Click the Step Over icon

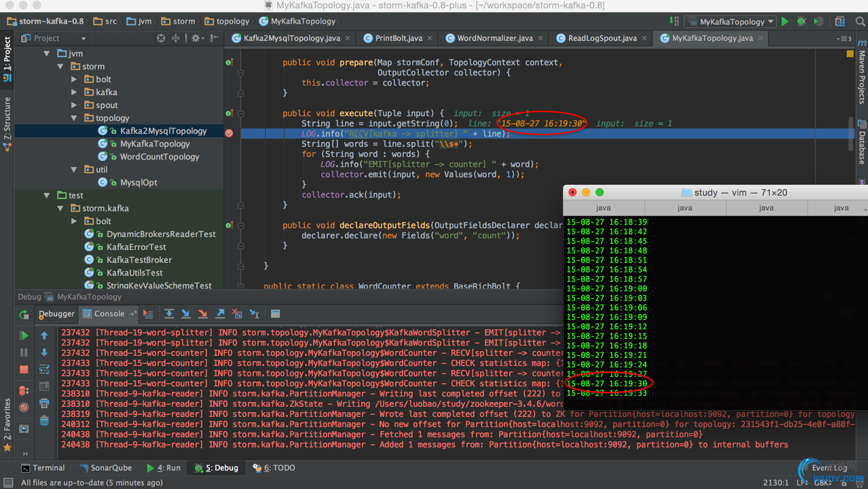[169, 314]
